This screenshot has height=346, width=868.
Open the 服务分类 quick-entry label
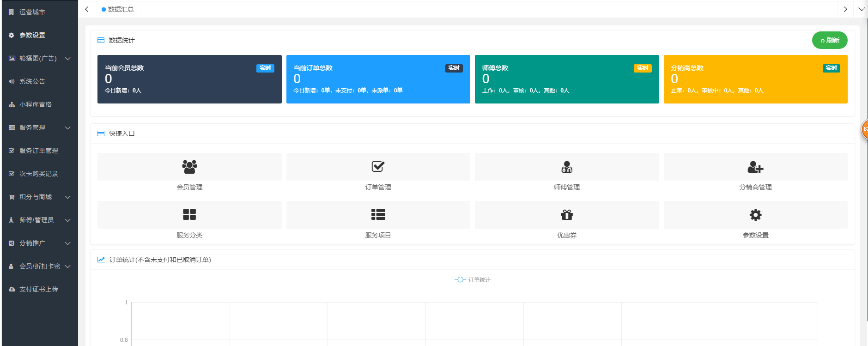coord(189,235)
